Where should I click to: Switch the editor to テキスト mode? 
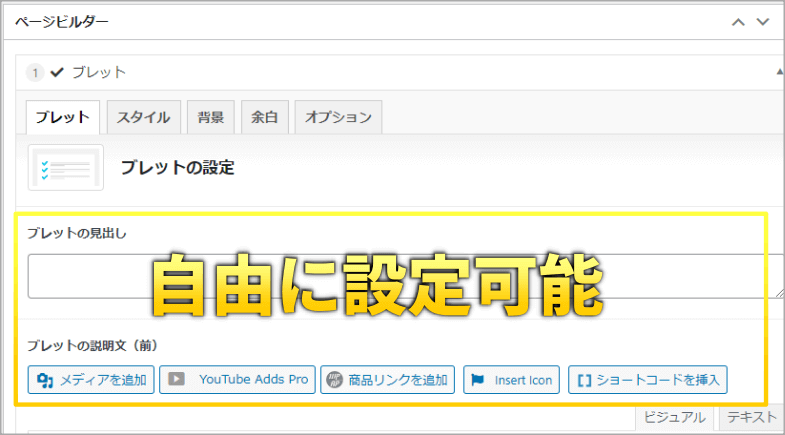click(751, 417)
